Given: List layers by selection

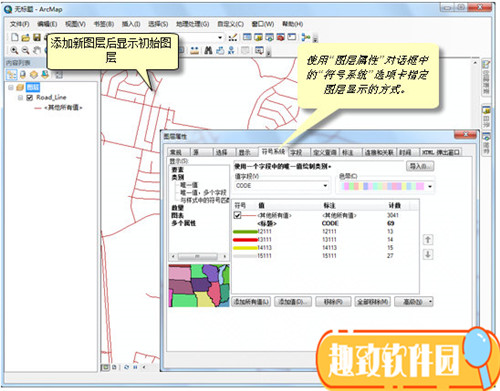Looking at the screenshot, I should coord(45,75).
